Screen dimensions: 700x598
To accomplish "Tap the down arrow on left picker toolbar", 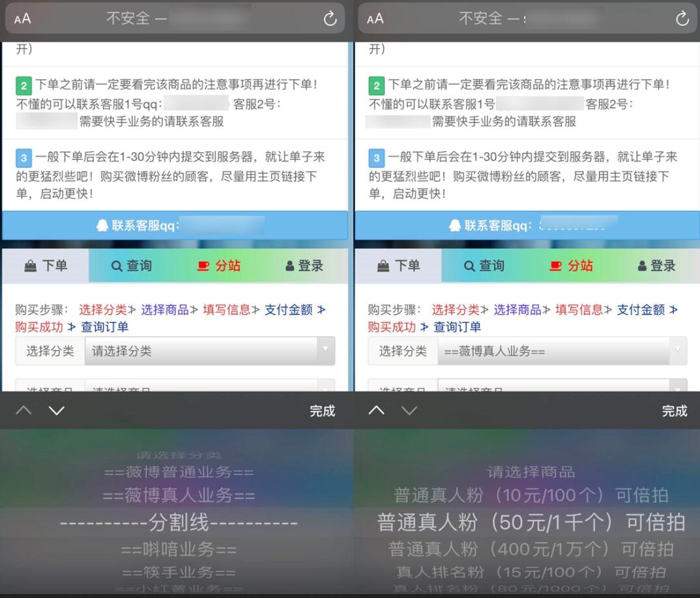I will point(57,410).
